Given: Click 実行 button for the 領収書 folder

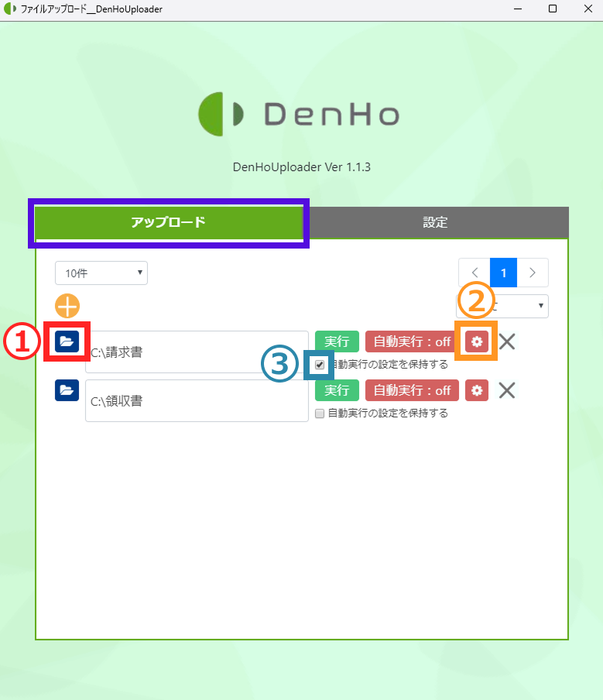Looking at the screenshot, I should pyautogui.click(x=337, y=390).
